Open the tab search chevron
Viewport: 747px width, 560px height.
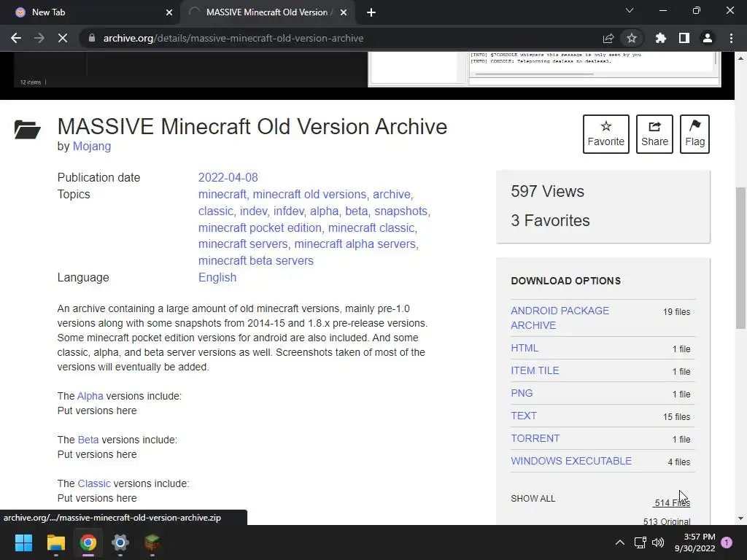(x=630, y=10)
